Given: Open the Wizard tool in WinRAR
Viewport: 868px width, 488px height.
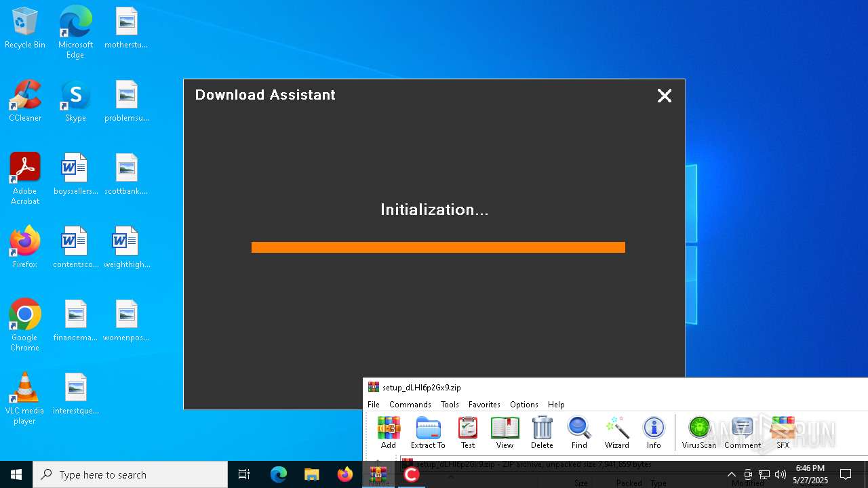Looking at the screenshot, I should pyautogui.click(x=616, y=432).
